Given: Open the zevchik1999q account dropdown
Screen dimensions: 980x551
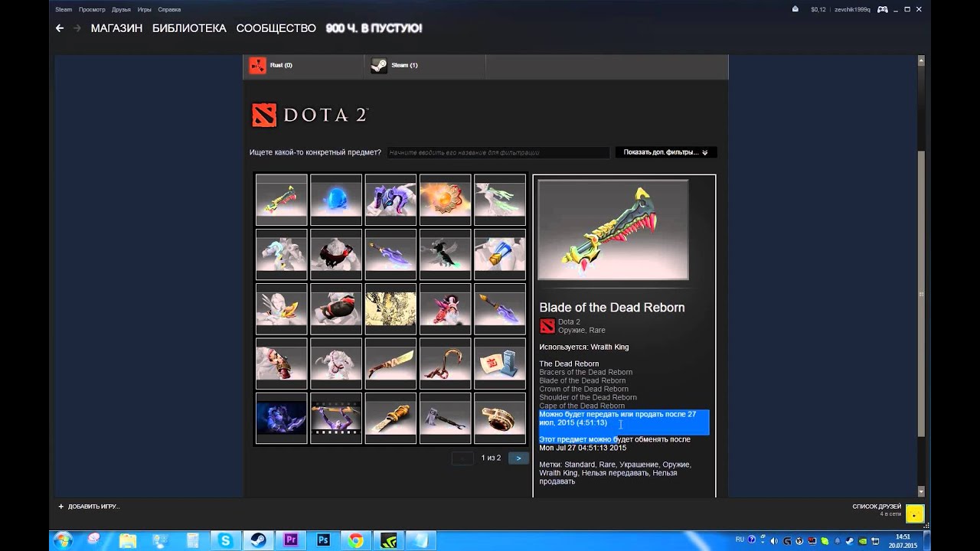Looking at the screenshot, I should (x=852, y=9).
